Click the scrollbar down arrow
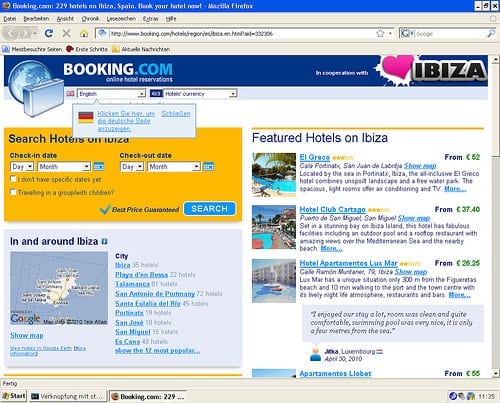The height and width of the screenshot is (403, 500). [496, 373]
